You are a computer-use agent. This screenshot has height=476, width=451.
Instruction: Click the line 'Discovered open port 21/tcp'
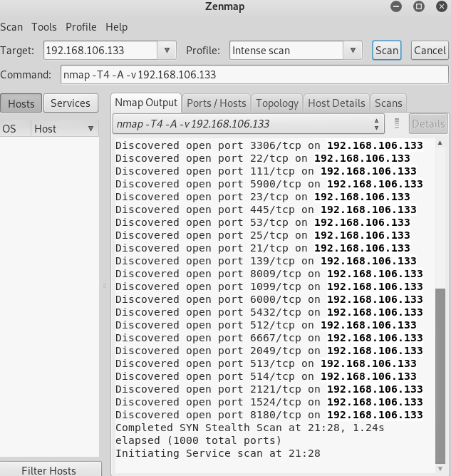[x=262, y=248]
